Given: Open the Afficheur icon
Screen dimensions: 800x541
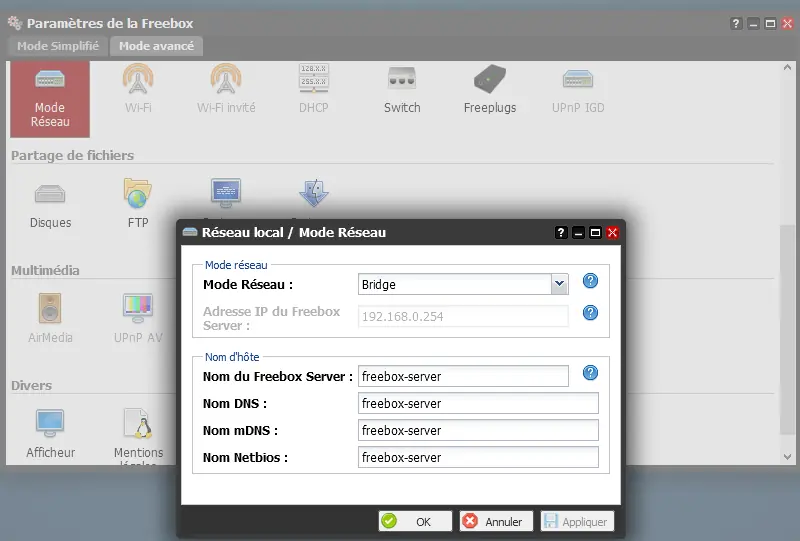Looking at the screenshot, I should click(x=50, y=433).
